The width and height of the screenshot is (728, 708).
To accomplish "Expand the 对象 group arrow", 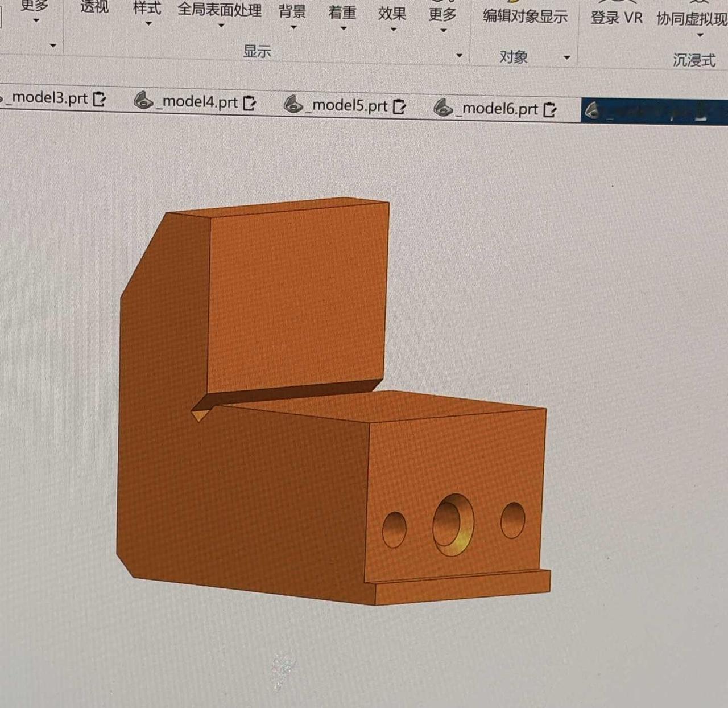I will pyautogui.click(x=566, y=58).
